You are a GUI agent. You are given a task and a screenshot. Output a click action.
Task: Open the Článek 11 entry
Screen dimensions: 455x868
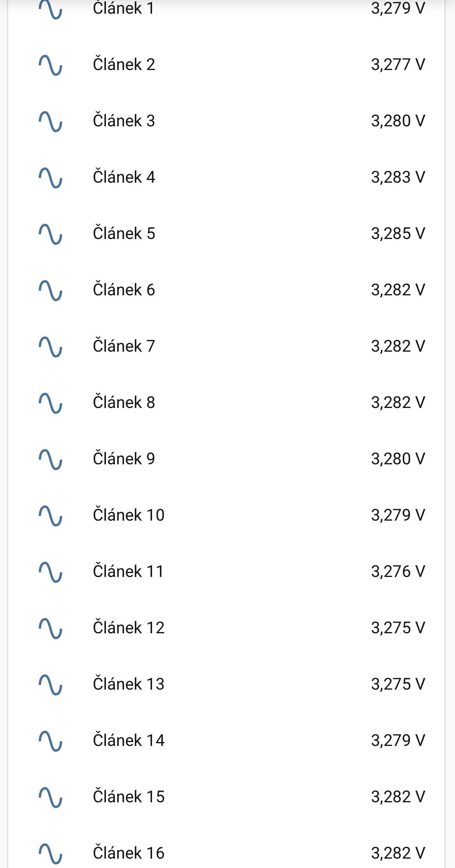pos(128,571)
